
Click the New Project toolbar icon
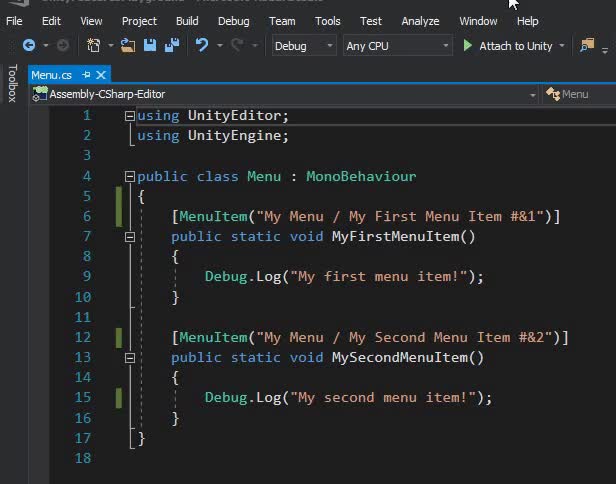click(x=93, y=46)
